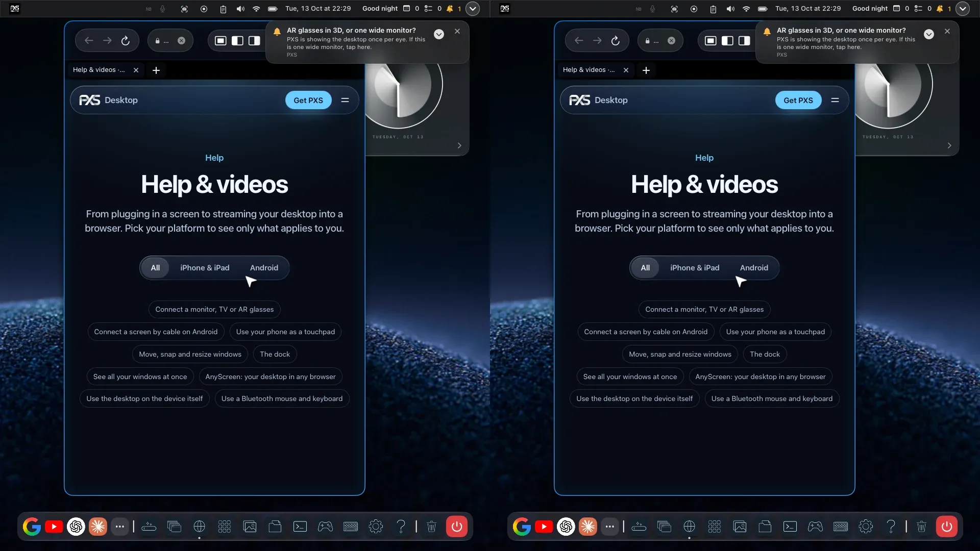Image resolution: width=980 pixels, height=551 pixels.
Task: Open the terminal icon in the left dock
Action: 300,527
